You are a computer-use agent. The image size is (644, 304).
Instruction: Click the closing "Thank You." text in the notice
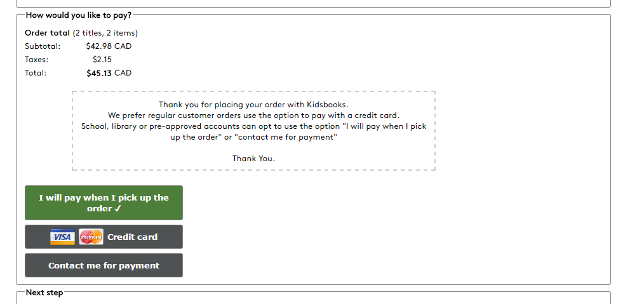[253, 159]
